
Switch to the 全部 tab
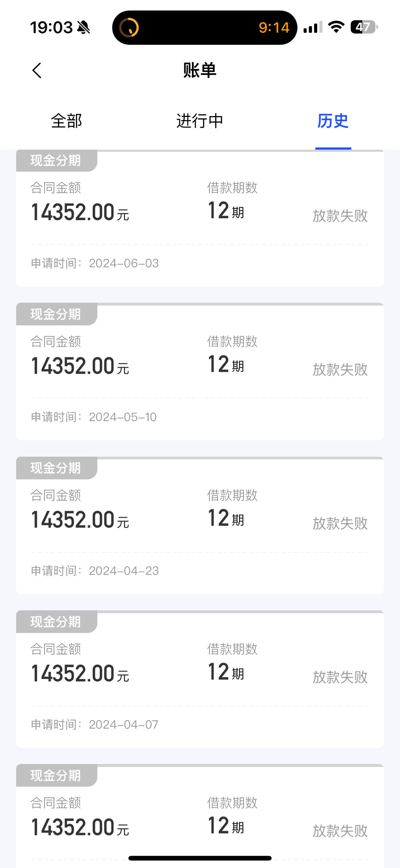(66, 121)
